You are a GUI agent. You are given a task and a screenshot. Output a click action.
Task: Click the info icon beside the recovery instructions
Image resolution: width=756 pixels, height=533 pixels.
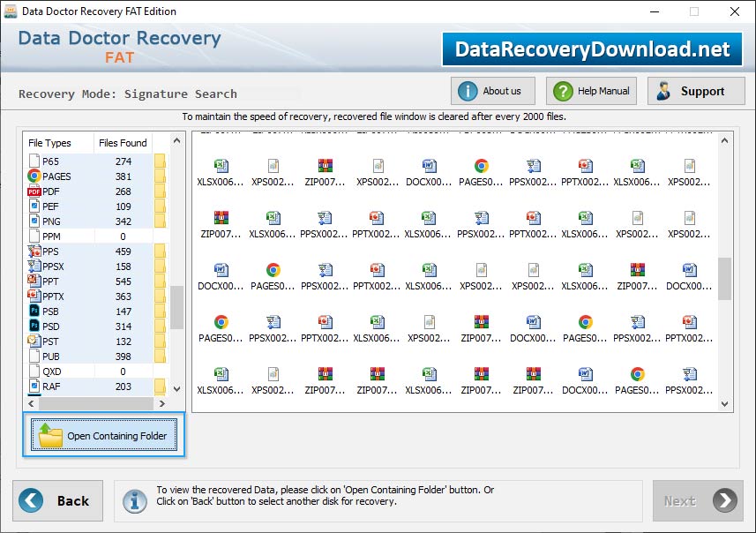click(x=135, y=501)
